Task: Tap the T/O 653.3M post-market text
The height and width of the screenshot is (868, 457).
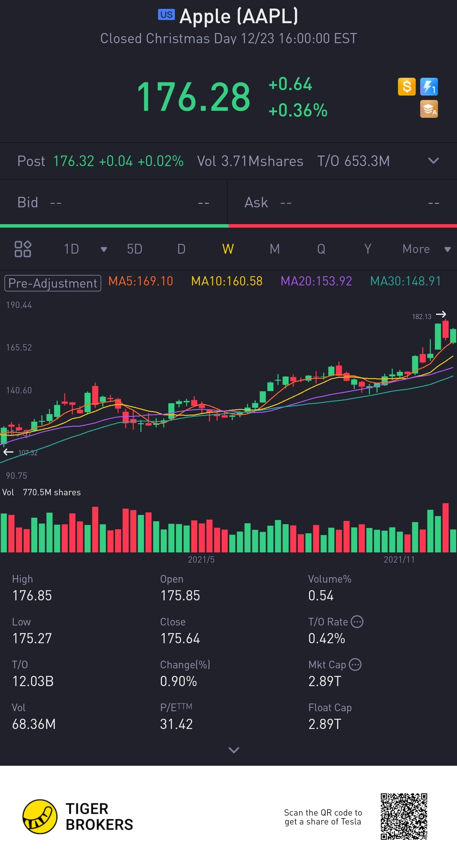Action: [x=353, y=161]
